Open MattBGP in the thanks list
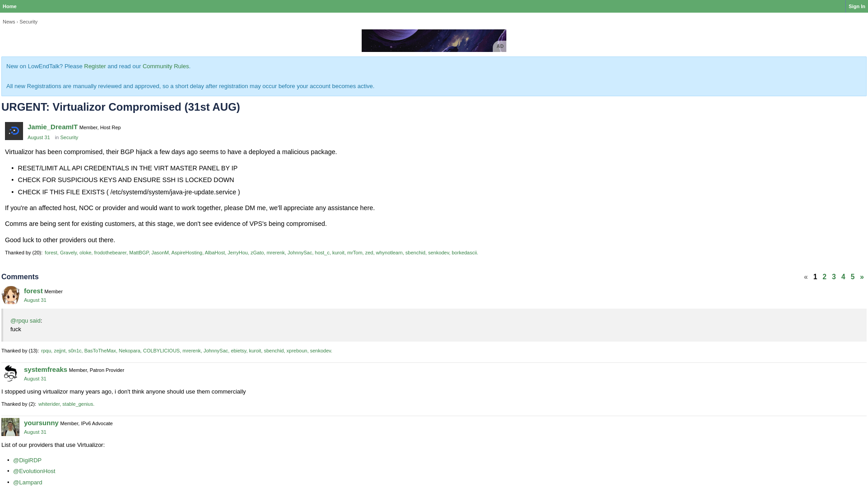This screenshot has width=868, height=488. (139, 253)
